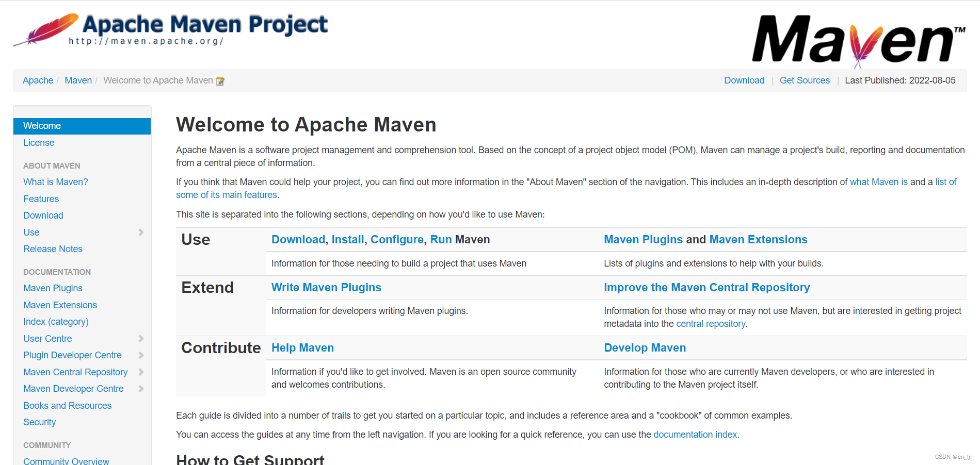Image resolution: width=980 pixels, height=465 pixels.
Task: Open What is Maven? in sidebar
Action: point(56,182)
